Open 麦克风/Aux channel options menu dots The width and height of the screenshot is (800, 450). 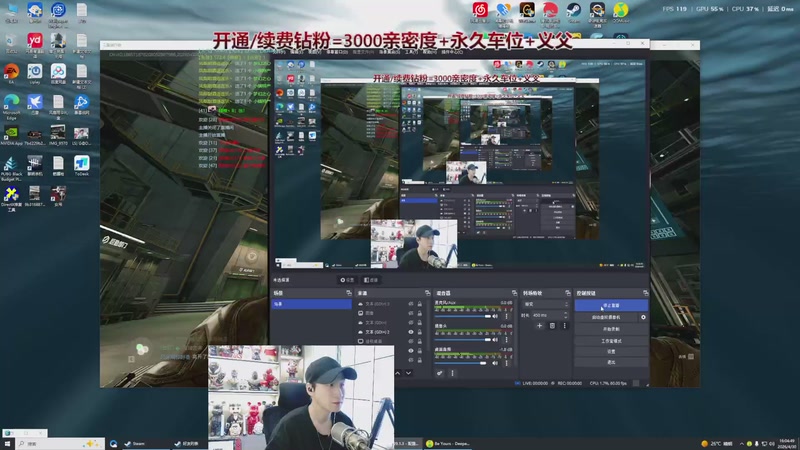(x=506, y=316)
